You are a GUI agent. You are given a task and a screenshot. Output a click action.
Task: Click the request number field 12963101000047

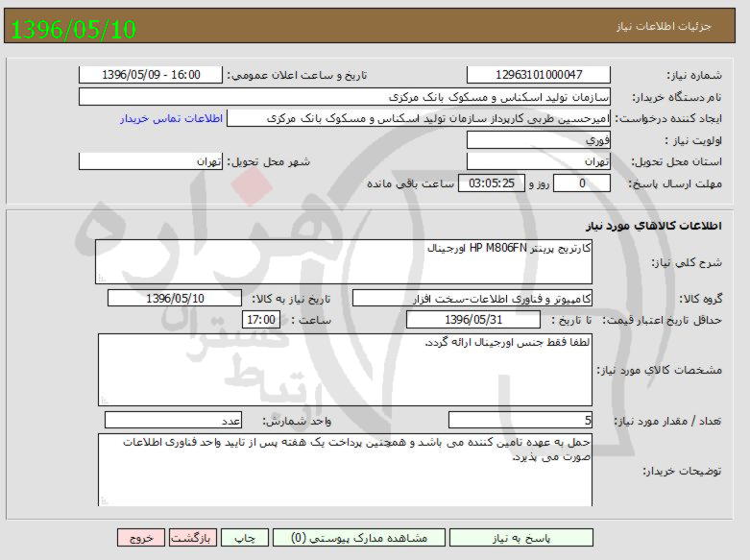click(538, 75)
